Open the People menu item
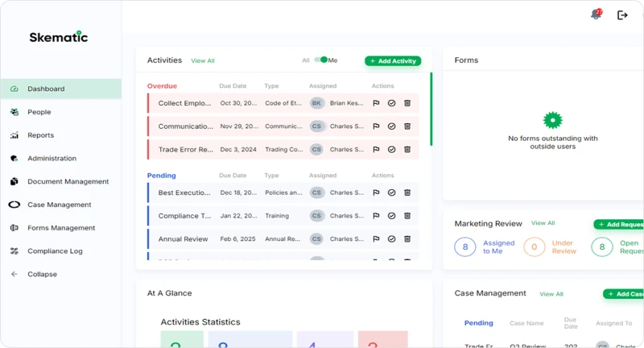 39,112
